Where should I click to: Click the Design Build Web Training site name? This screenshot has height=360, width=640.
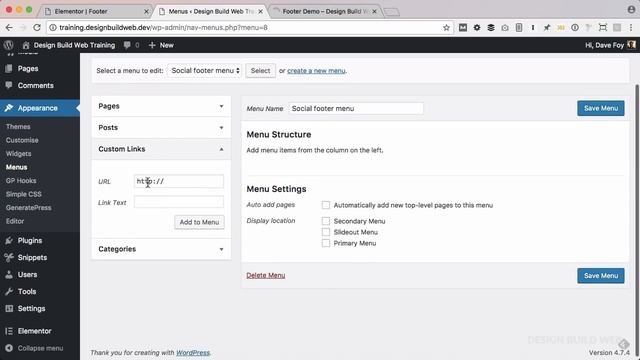(74, 45)
